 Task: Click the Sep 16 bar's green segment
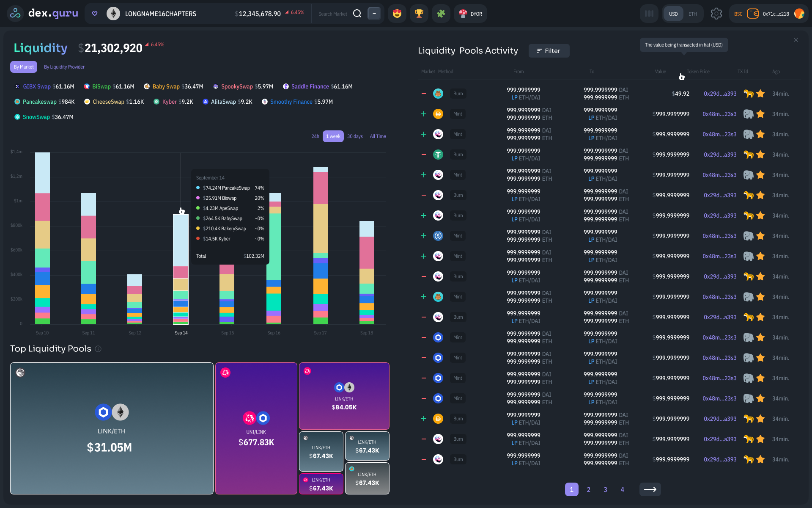pyautogui.click(x=274, y=246)
